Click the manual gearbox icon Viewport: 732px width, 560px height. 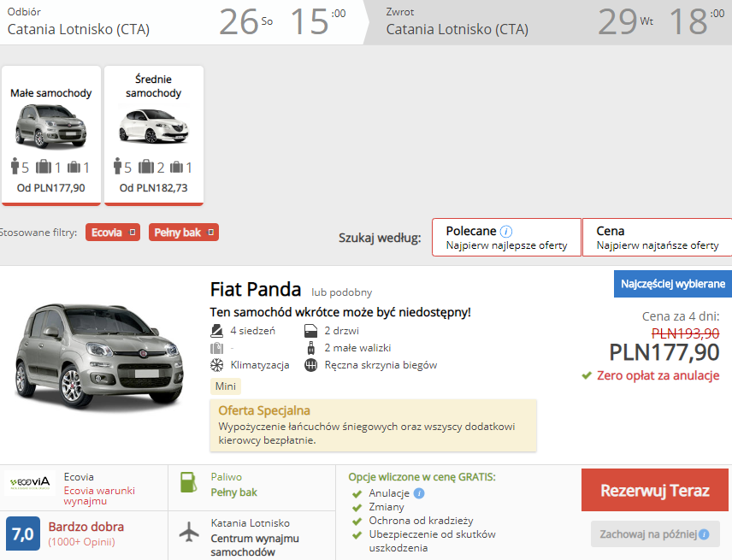pyautogui.click(x=311, y=365)
